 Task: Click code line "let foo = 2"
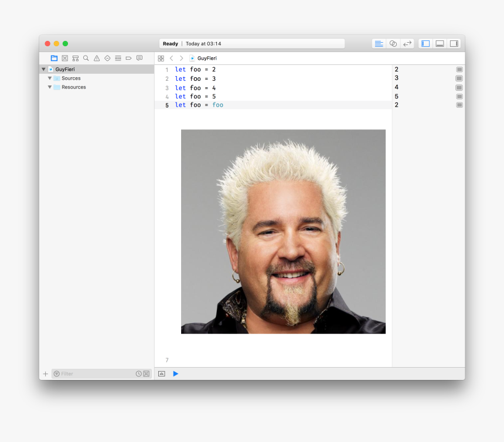(x=195, y=70)
